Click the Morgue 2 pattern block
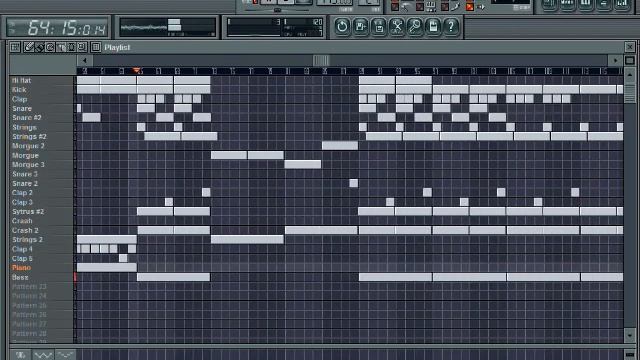This screenshot has width=640, height=360. [x=340, y=146]
